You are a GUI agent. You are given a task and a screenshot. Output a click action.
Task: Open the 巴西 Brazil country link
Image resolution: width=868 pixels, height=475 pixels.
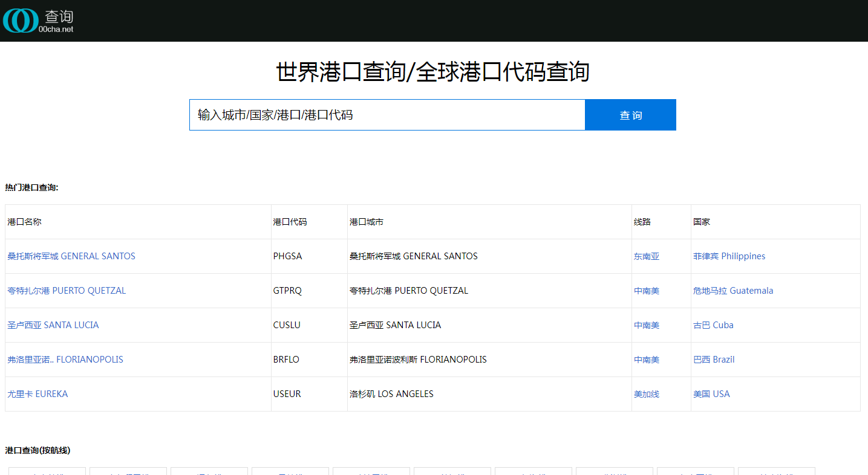pyautogui.click(x=714, y=359)
